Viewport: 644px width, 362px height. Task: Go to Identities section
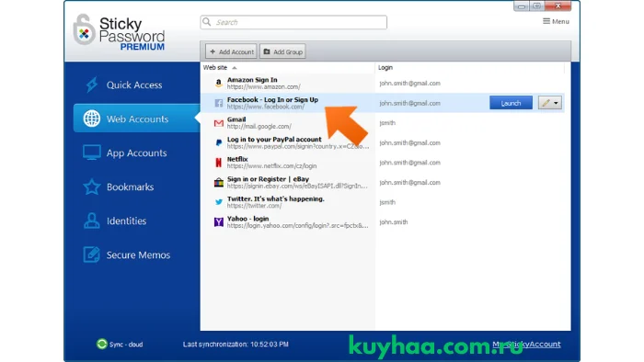point(126,221)
